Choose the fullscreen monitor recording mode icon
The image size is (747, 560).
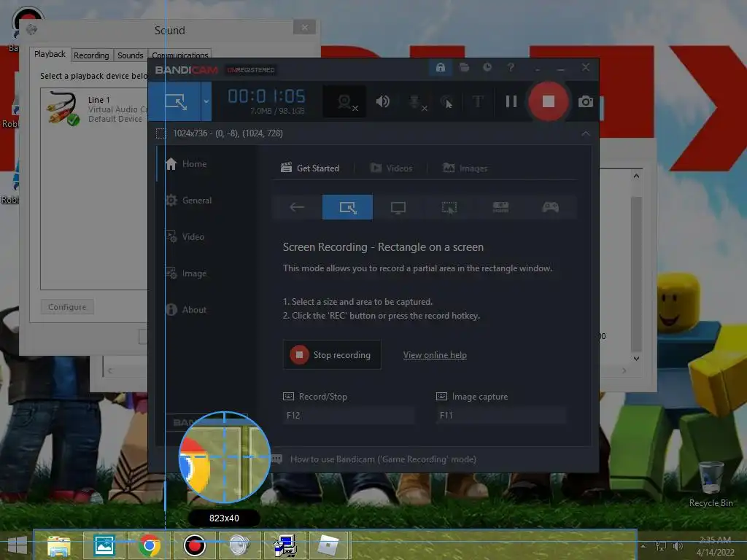(398, 207)
